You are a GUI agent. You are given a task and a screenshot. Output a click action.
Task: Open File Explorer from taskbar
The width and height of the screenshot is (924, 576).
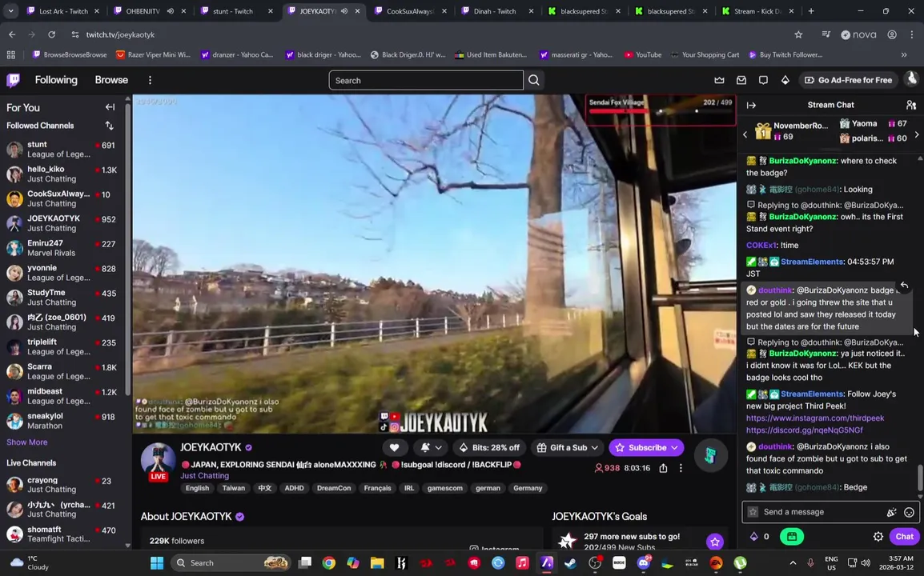coord(377,563)
